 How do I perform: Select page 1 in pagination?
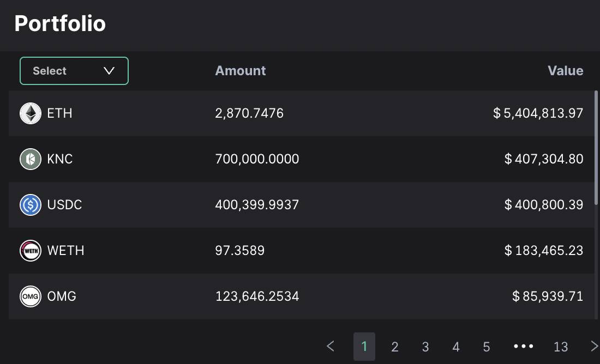click(364, 347)
